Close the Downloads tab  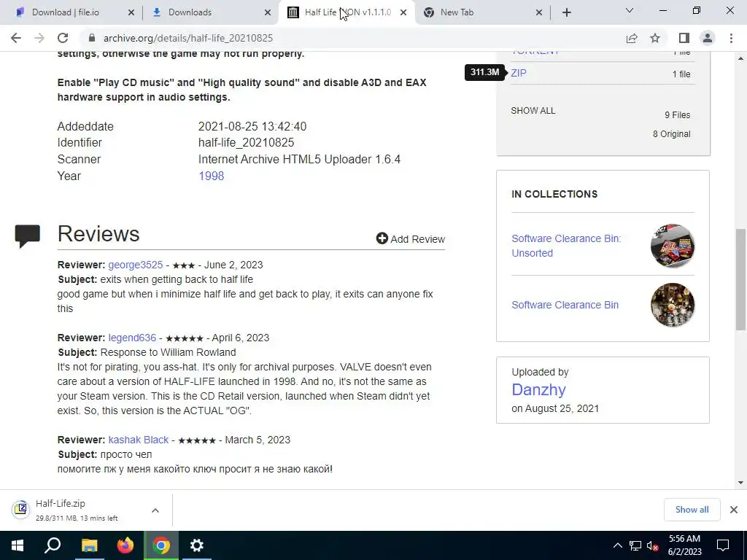(268, 13)
